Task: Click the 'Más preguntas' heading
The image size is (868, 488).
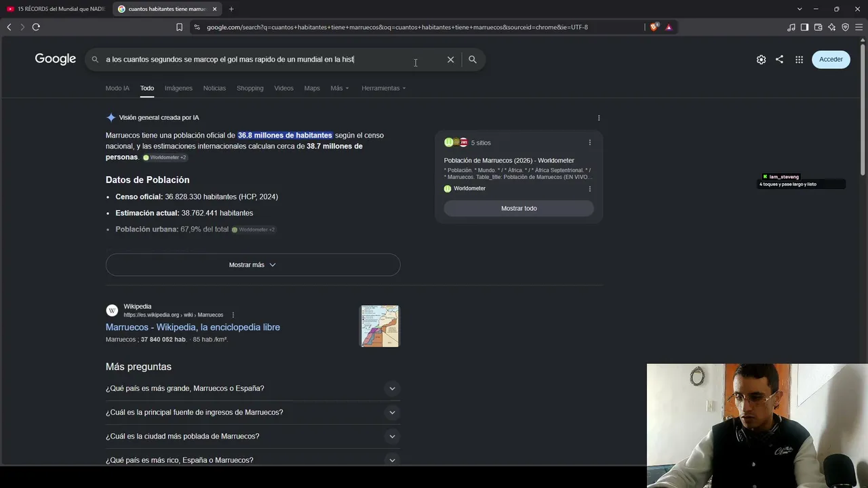Action: tap(138, 367)
